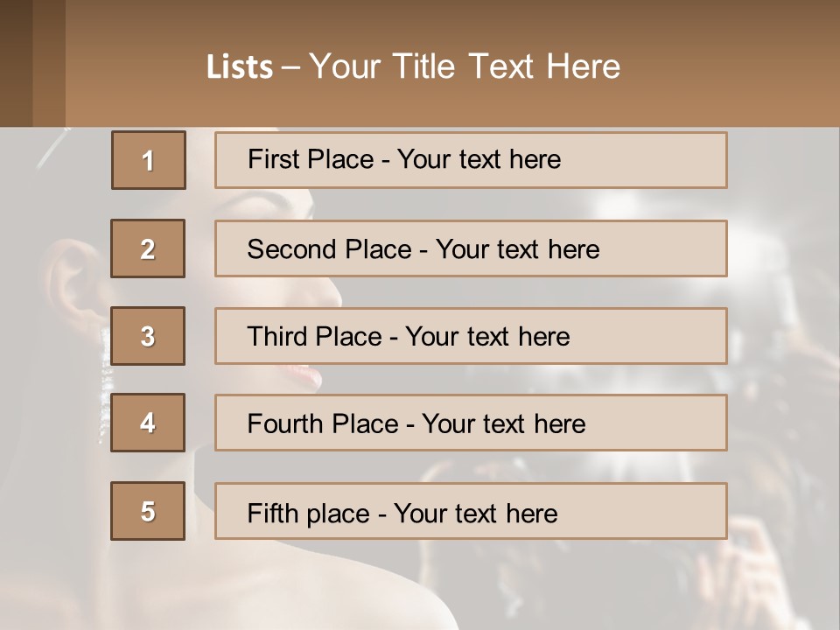Select the Second Place text box
The image size is (840, 630).
[471, 248]
